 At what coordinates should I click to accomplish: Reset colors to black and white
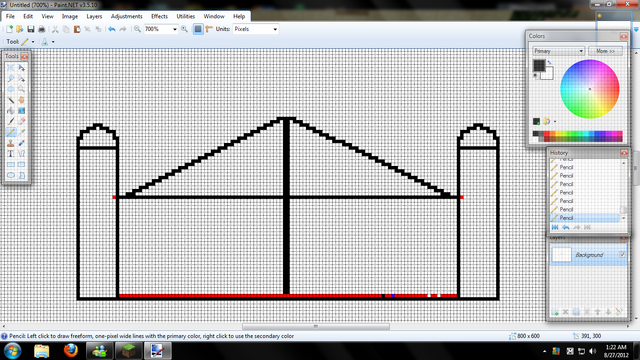coord(536,76)
